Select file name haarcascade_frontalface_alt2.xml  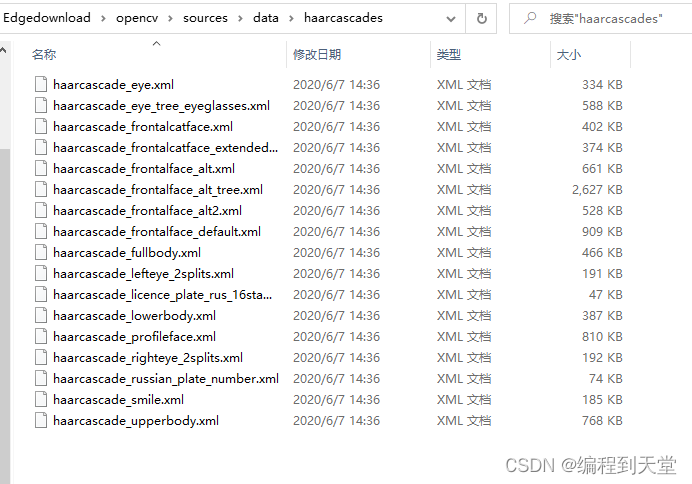coord(147,211)
